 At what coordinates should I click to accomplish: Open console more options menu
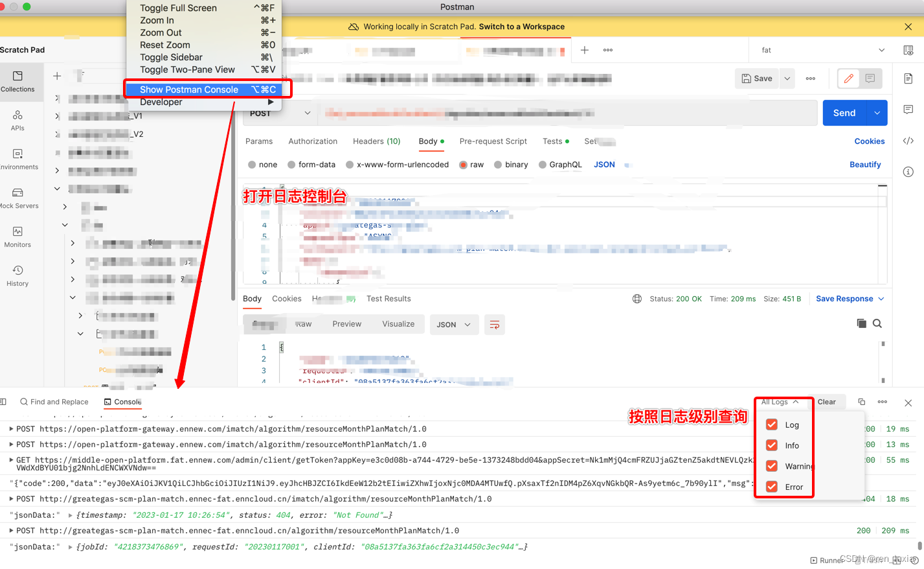883,402
